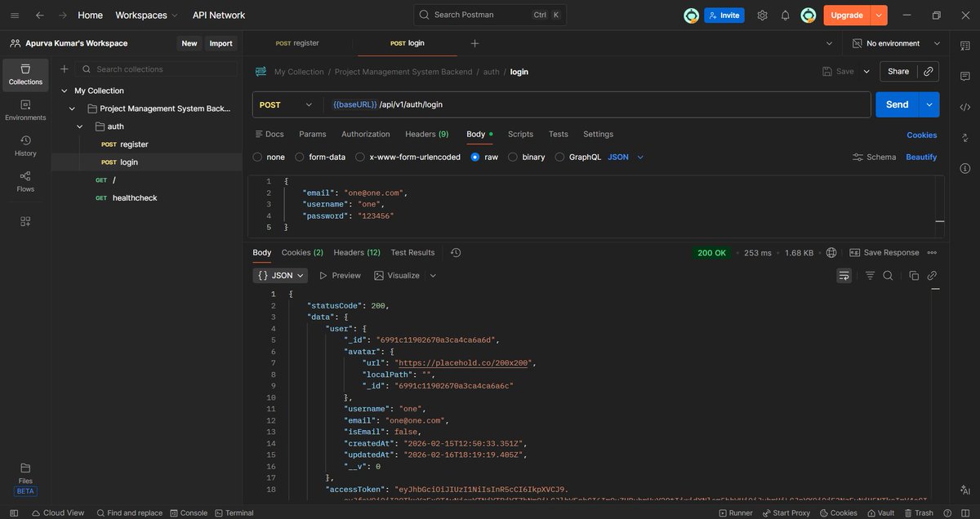The width and height of the screenshot is (980, 519).
Task: Switch to the Headers (9) request tab
Action: 426,134
